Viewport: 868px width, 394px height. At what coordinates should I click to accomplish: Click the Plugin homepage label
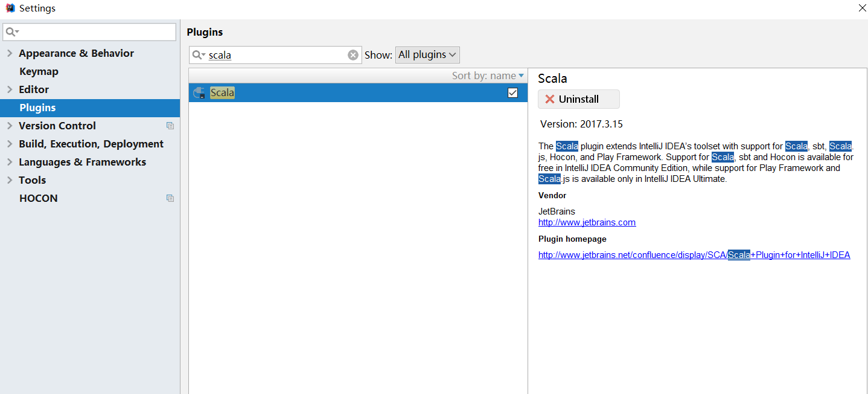coord(572,239)
